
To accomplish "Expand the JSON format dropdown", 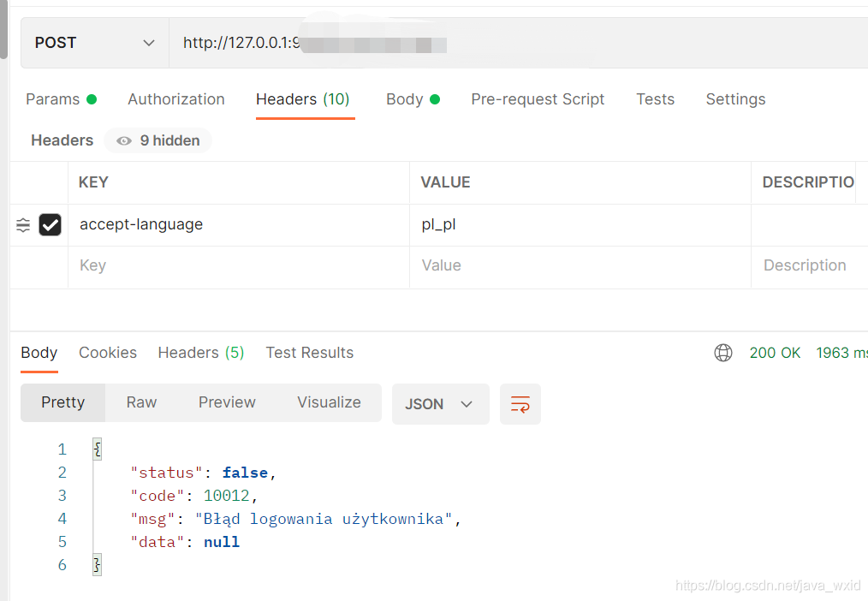I will [x=440, y=404].
